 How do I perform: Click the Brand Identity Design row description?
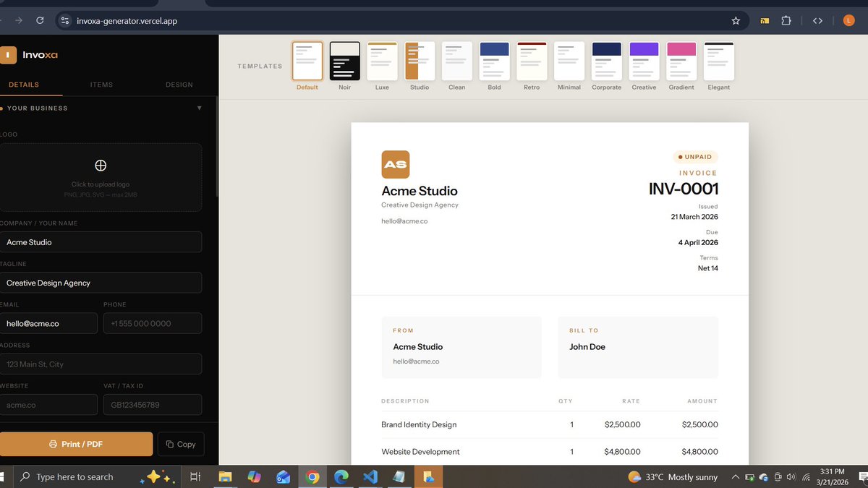click(x=419, y=424)
